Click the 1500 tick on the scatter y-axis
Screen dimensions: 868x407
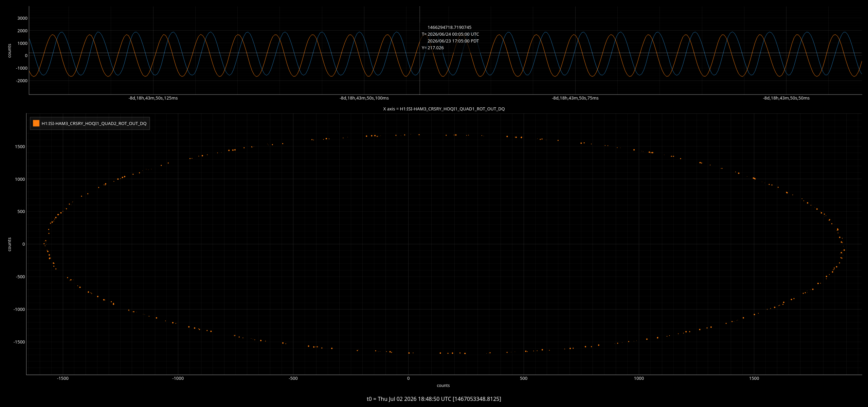(20, 147)
